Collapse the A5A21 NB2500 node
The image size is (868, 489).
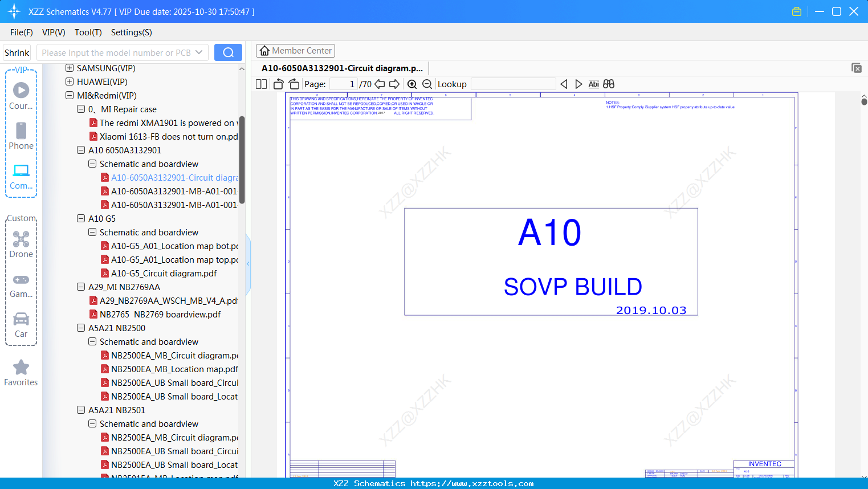[81, 328]
